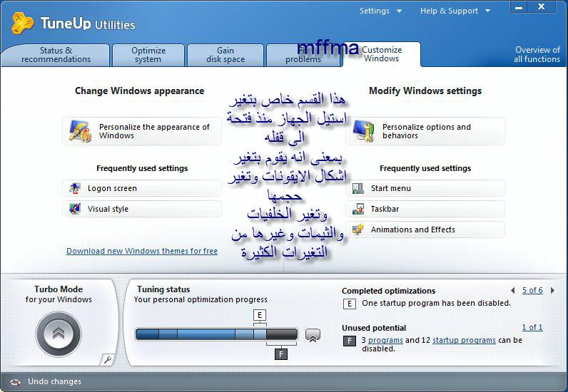The width and height of the screenshot is (568, 392).
Task: Follow the programs link in Unused potential
Action: (385, 340)
